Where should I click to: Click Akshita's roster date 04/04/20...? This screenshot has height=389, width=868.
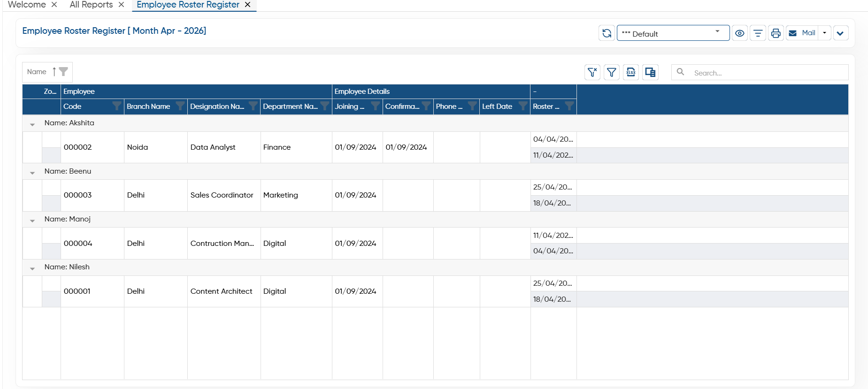[x=553, y=139]
